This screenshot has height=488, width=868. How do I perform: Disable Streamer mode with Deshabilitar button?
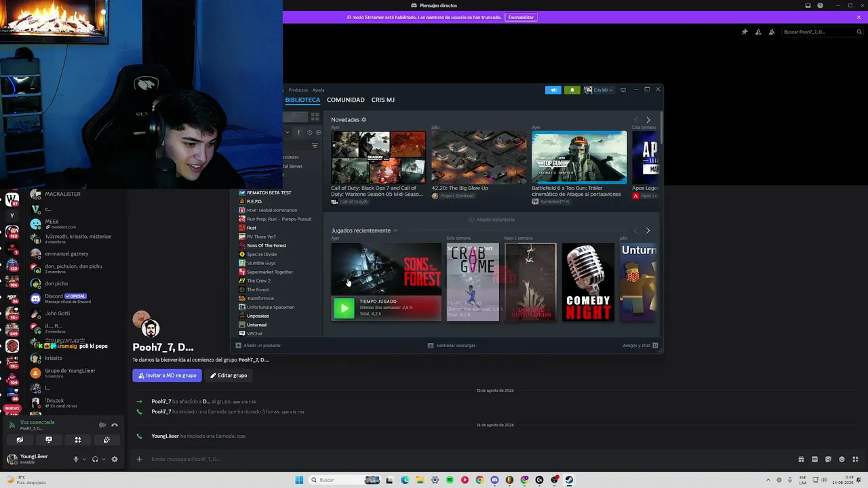tap(521, 17)
